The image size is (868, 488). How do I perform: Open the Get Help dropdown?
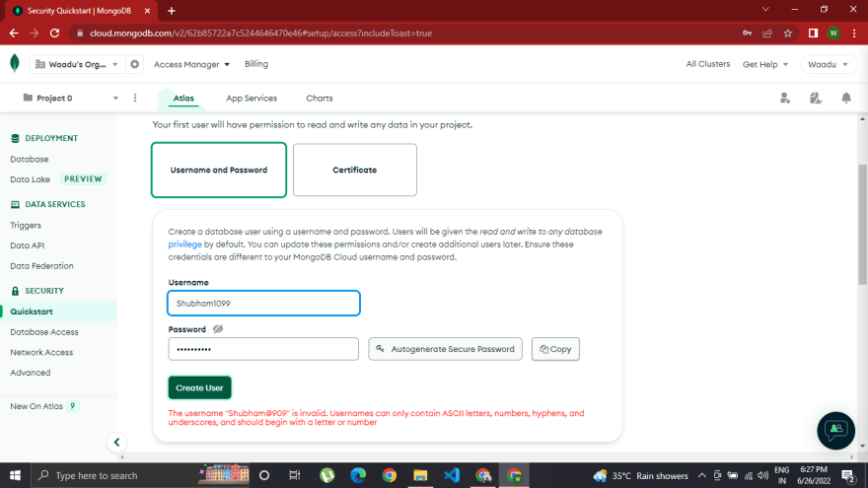(x=765, y=64)
